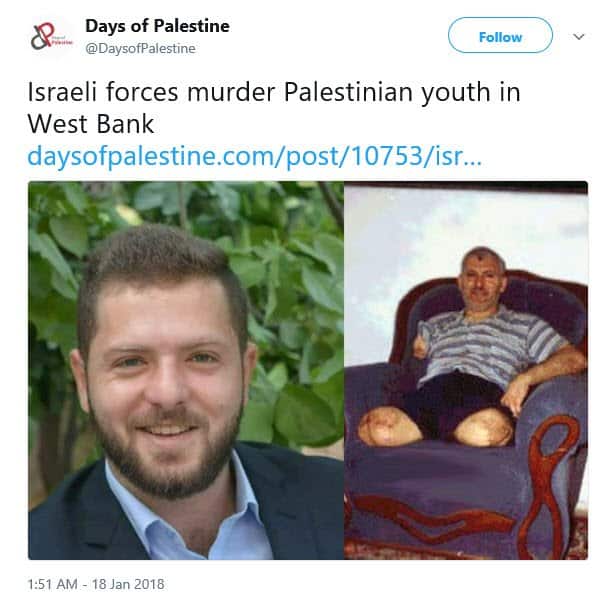The height and width of the screenshot is (602, 607).
Task: Open the Days of Palestine profile avatar
Action: 52,37
